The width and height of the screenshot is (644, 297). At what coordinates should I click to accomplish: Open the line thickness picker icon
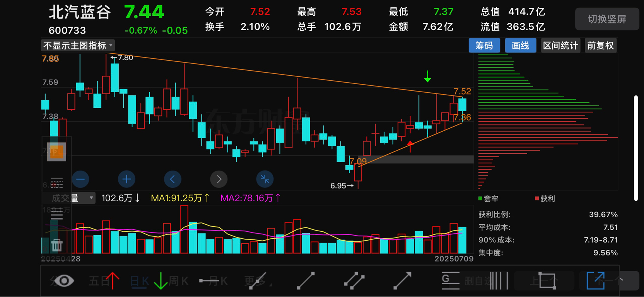[56, 214]
